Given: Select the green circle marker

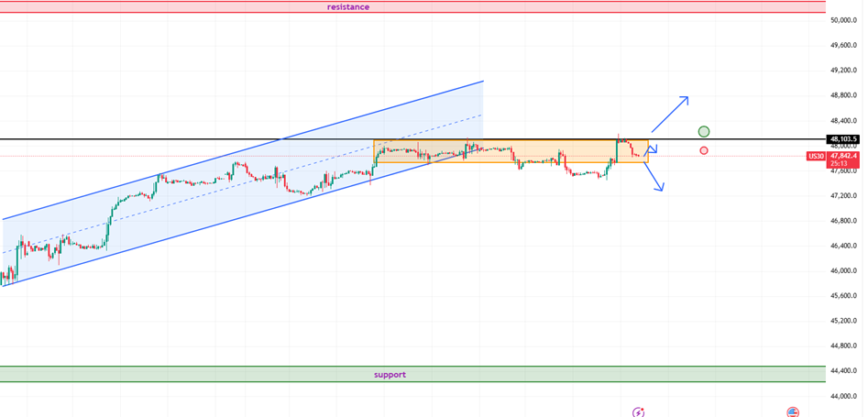Looking at the screenshot, I should tap(703, 132).
